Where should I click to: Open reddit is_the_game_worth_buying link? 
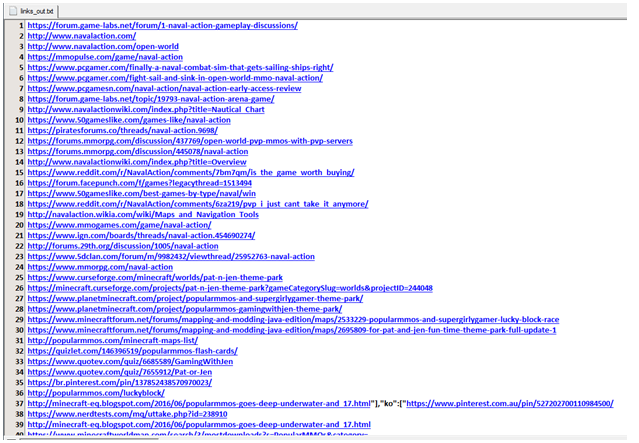(x=191, y=172)
